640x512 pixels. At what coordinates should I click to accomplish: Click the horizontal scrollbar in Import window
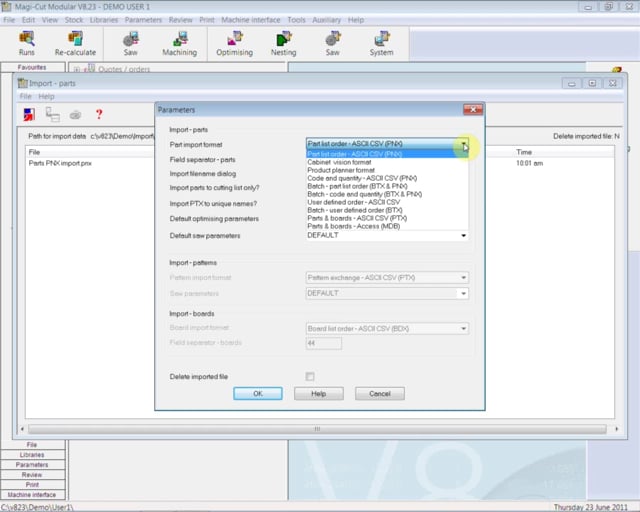click(x=317, y=429)
